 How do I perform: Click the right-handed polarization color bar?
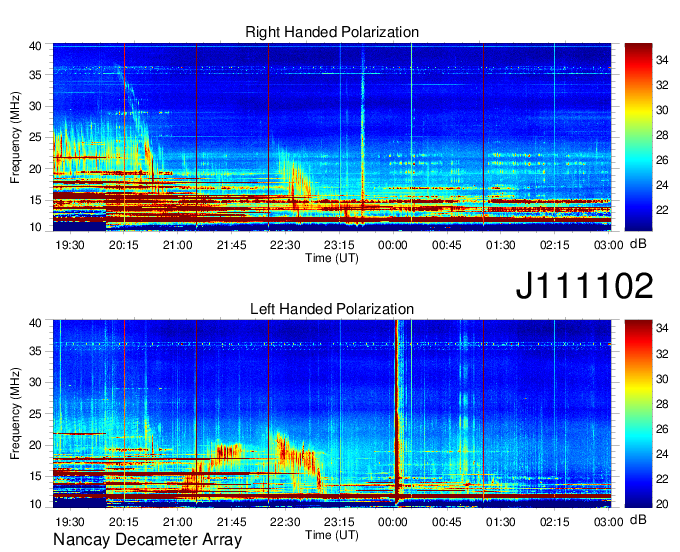tap(638, 137)
